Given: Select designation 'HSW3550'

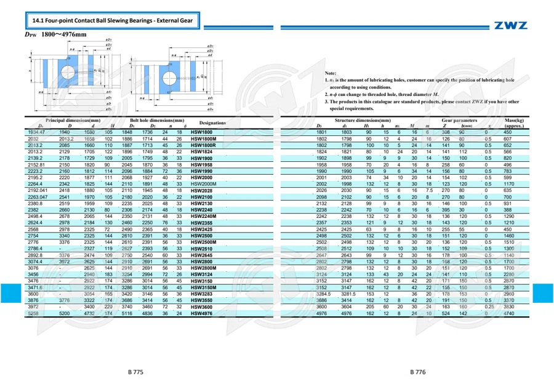Looking at the screenshot, I should (x=201, y=300).
